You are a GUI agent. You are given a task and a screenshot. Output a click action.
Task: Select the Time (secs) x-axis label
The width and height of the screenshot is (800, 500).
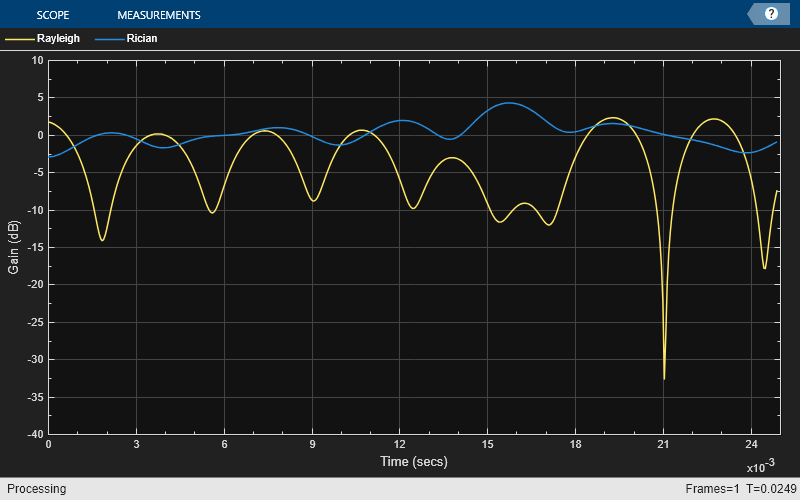tap(414, 461)
